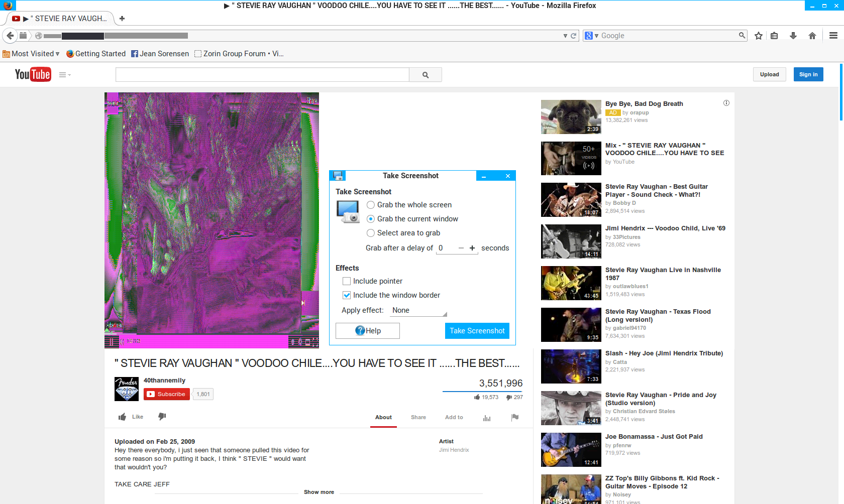Click the Upload button
Screen dimensions: 844x504
tap(769, 74)
